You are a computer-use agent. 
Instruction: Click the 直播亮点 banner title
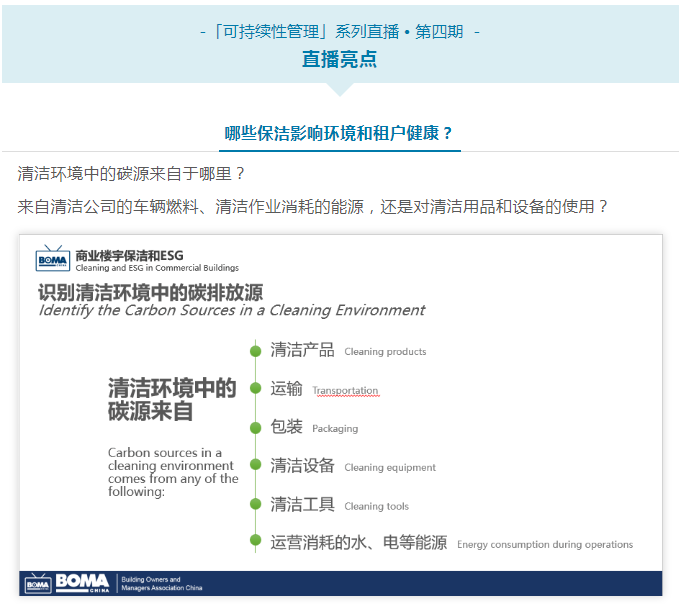coord(339,59)
